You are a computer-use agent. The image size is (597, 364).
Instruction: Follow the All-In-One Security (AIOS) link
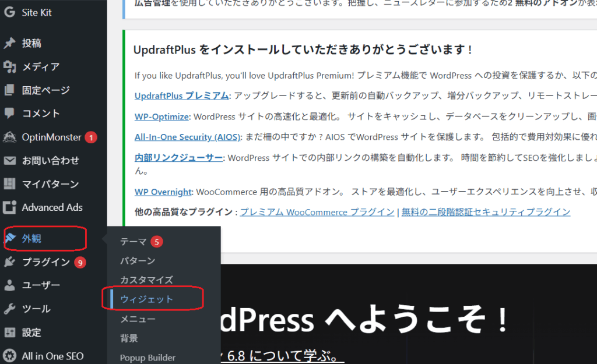pyautogui.click(x=188, y=137)
